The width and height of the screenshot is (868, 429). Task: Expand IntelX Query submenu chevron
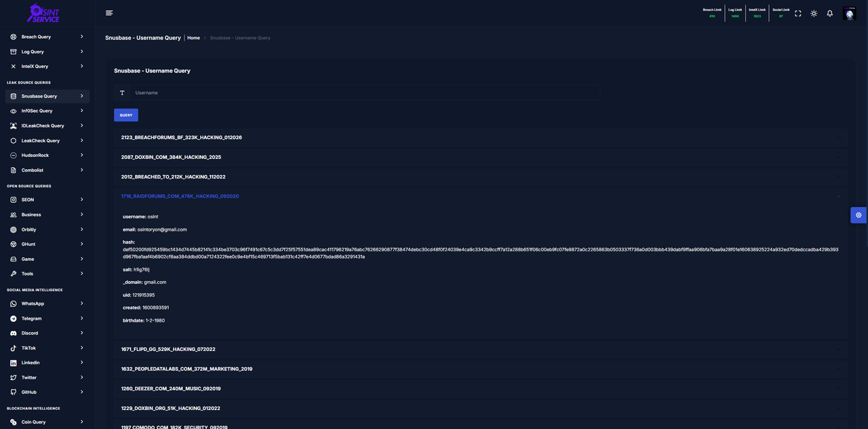point(81,67)
